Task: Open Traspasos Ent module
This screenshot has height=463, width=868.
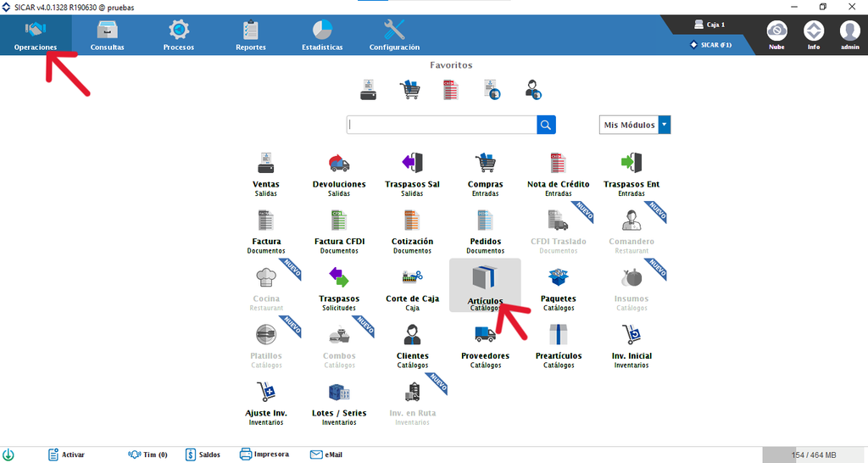Action: (x=632, y=174)
